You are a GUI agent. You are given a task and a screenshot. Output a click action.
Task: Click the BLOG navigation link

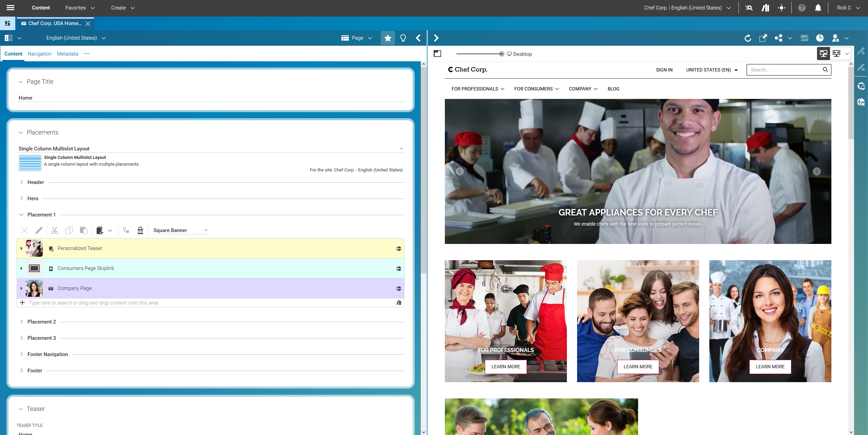tap(613, 89)
